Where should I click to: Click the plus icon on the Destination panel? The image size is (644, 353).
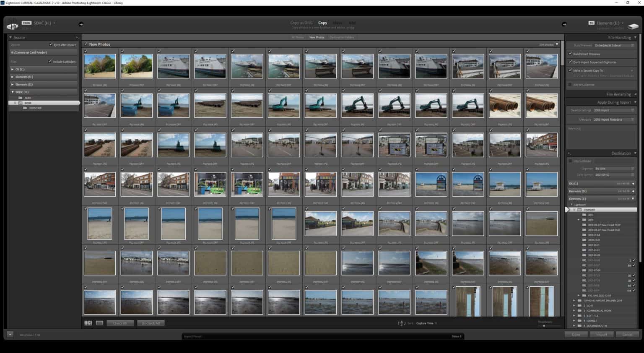569,153
